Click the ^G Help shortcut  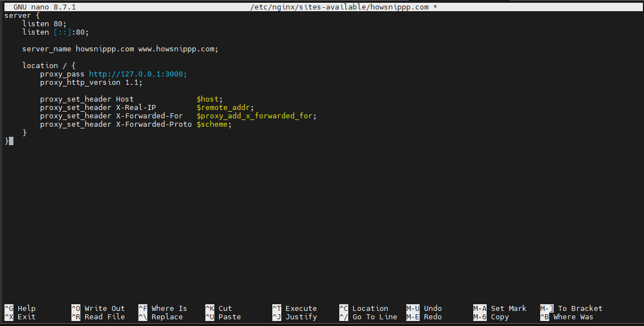click(x=20, y=308)
